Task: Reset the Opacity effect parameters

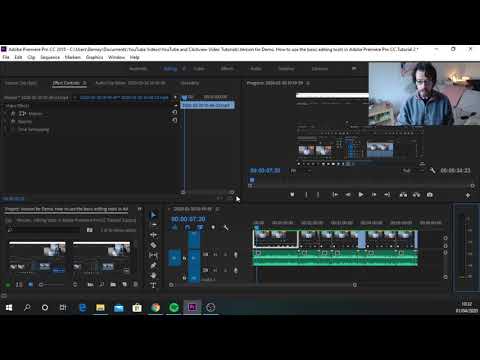Action: [x=174, y=121]
